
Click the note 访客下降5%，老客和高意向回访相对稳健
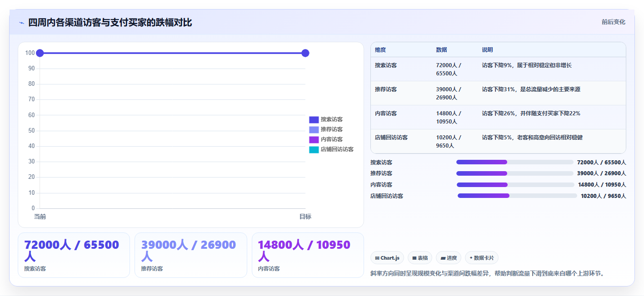point(532,138)
